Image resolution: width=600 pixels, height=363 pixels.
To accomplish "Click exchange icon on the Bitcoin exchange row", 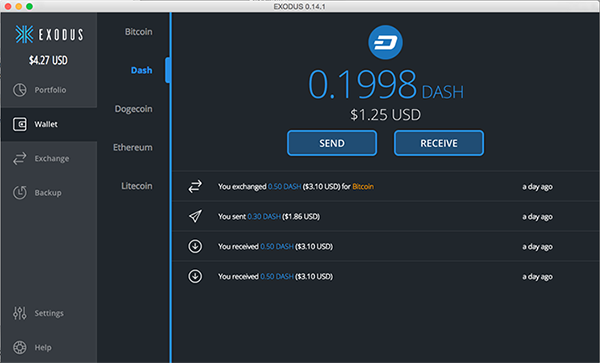I will 195,186.
